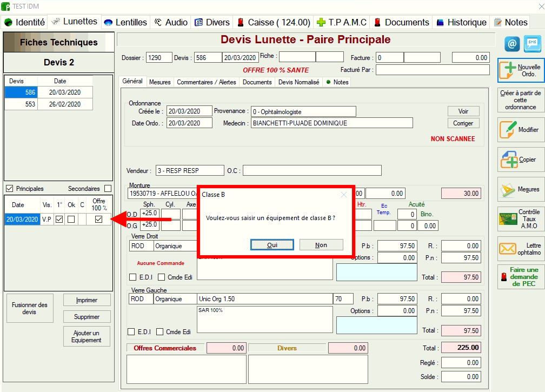Viewport: 545px width, 392px height.
Task: Click the O.G Sph. value field
Action: point(150,225)
